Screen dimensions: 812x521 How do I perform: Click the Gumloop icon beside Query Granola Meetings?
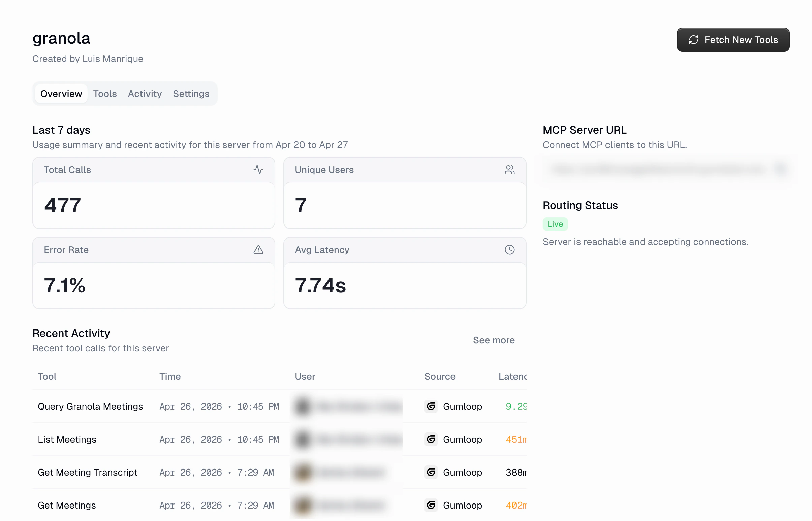[x=431, y=406]
